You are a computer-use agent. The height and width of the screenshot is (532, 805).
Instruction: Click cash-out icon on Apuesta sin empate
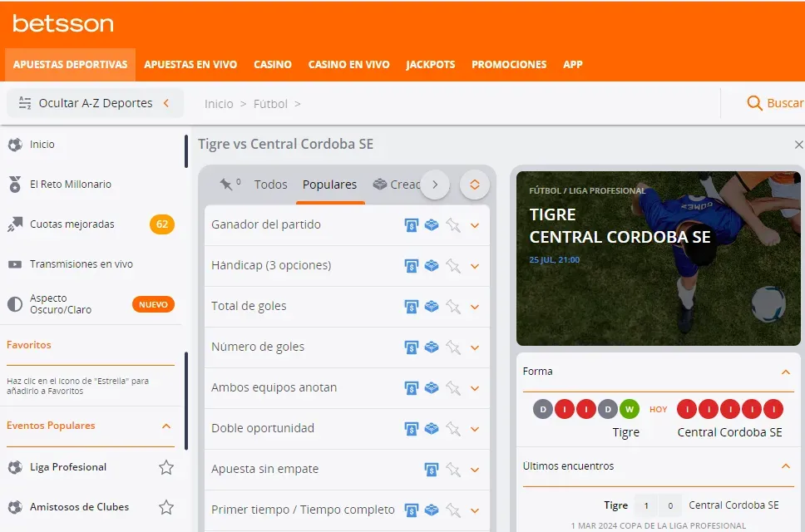click(x=431, y=469)
